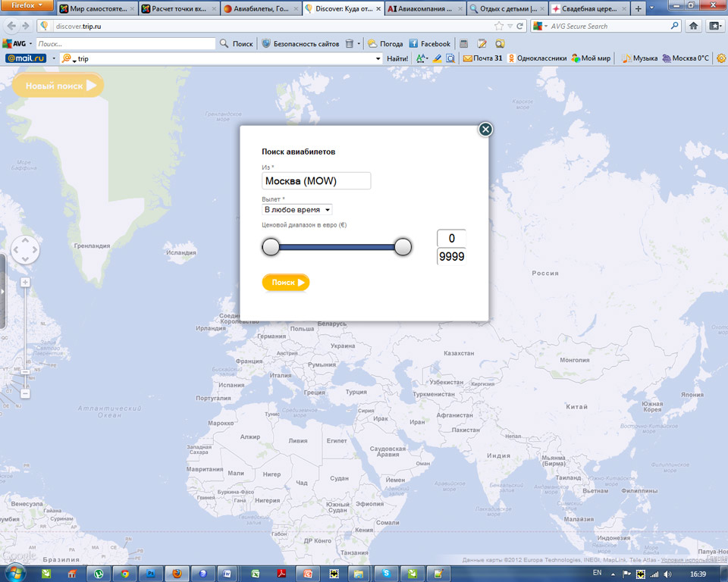Expand the mail.ru search field dropdown
Screen dimensions: 728x582
[x=378, y=58]
